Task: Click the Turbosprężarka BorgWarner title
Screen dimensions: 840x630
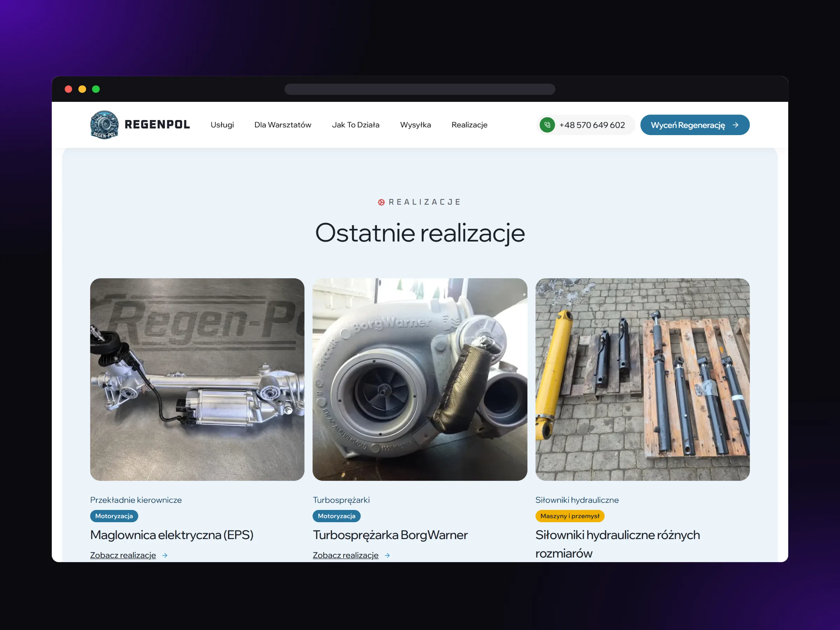Action: tap(390, 535)
